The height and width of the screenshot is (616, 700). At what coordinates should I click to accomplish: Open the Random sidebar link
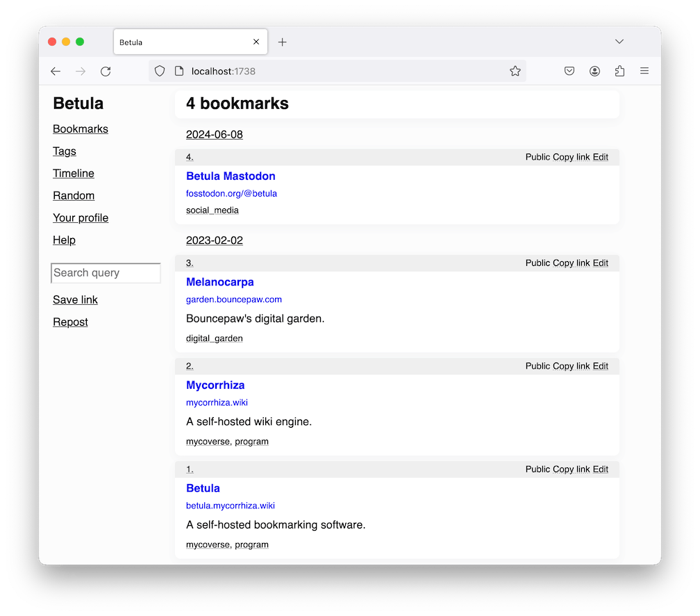tap(74, 196)
